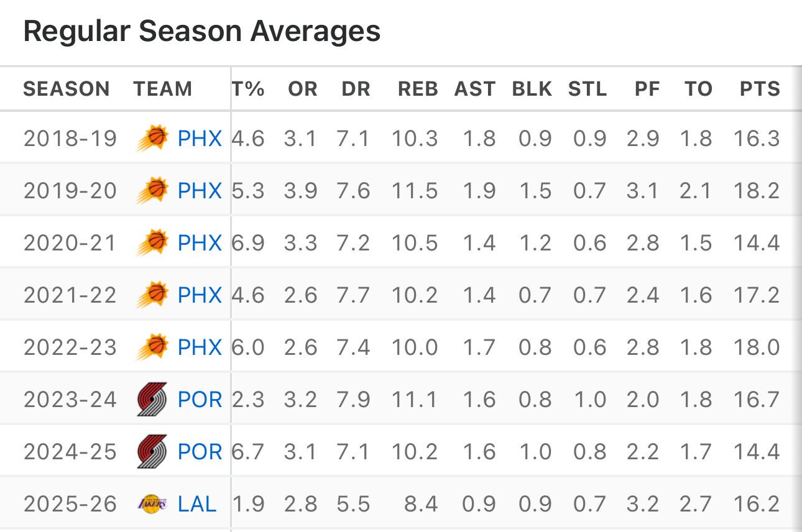802x532 pixels.
Task: Open the POR team link for 2024-25
Action: [200, 451]
